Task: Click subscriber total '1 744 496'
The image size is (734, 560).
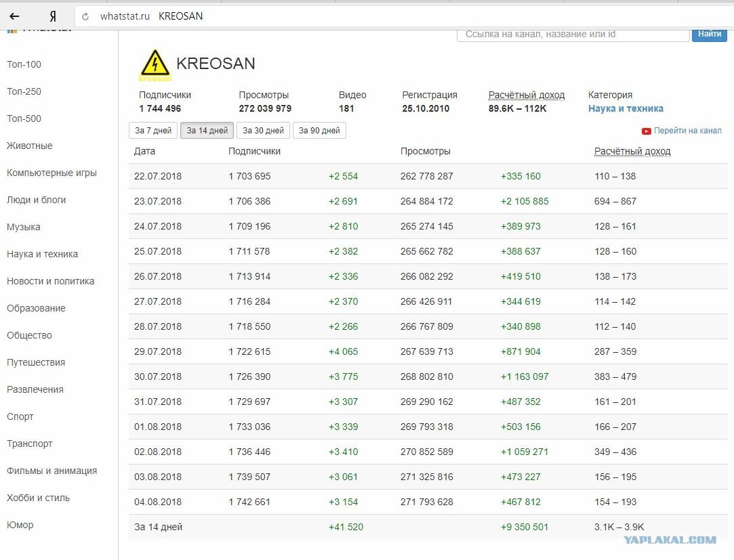Action: [x=160, y=108]
